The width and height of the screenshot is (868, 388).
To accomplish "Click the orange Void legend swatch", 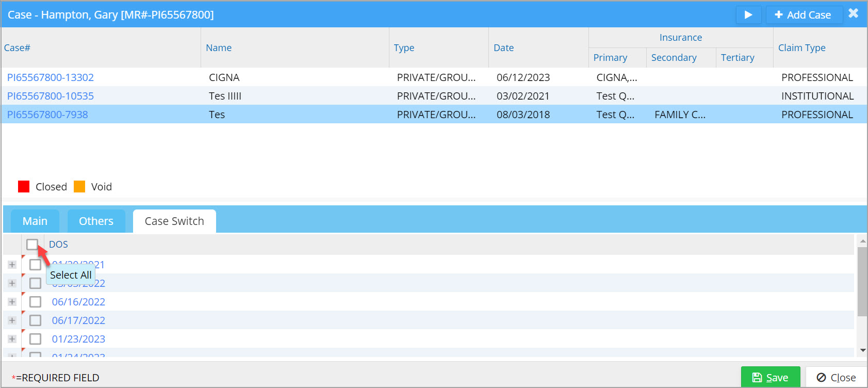I will pos(79,187).
